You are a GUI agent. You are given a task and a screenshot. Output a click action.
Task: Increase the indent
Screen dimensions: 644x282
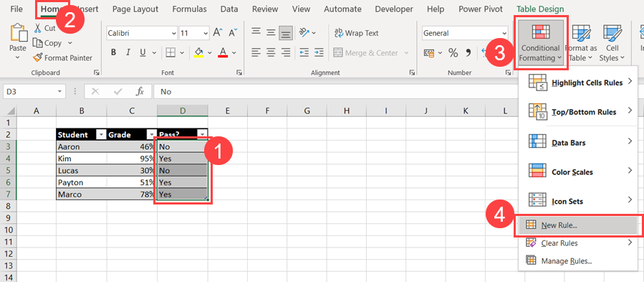(319, 52)
